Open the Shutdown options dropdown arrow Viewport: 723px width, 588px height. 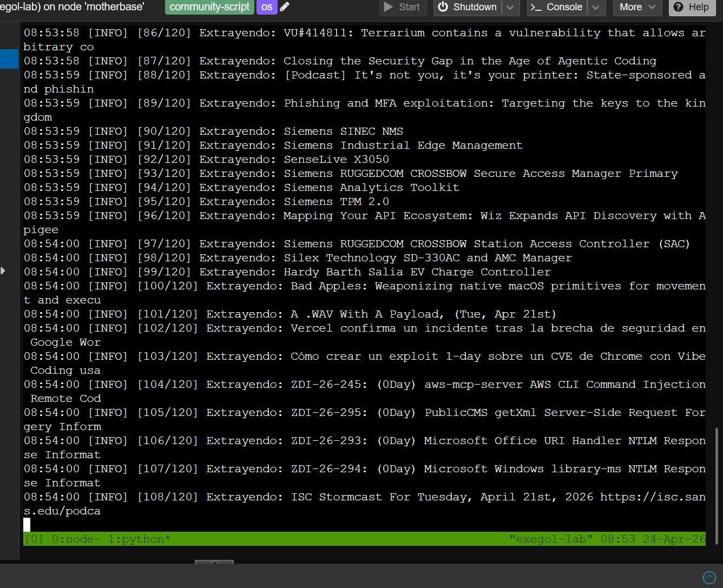point(510,7)
